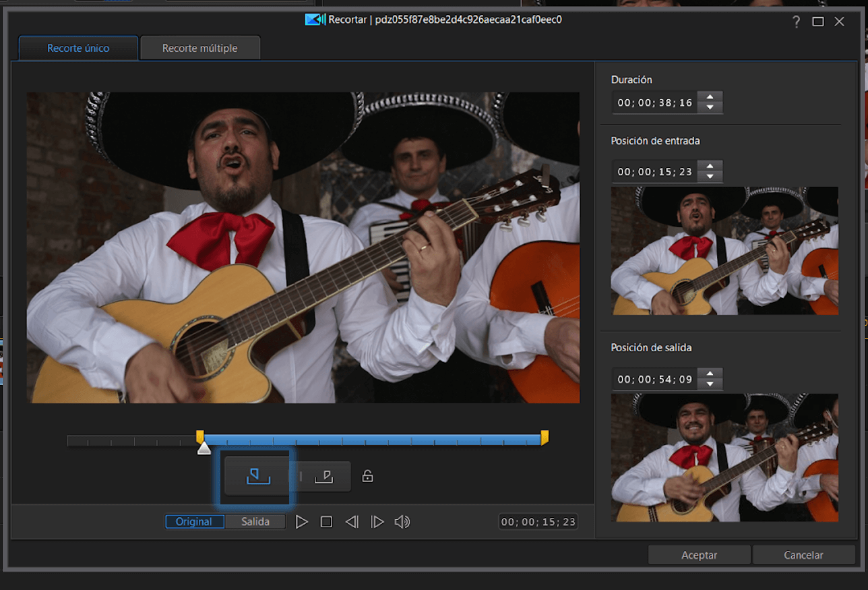Click the Mark Out position button
The height and width of the screenshot is (590, 868).
pos(324,477)
